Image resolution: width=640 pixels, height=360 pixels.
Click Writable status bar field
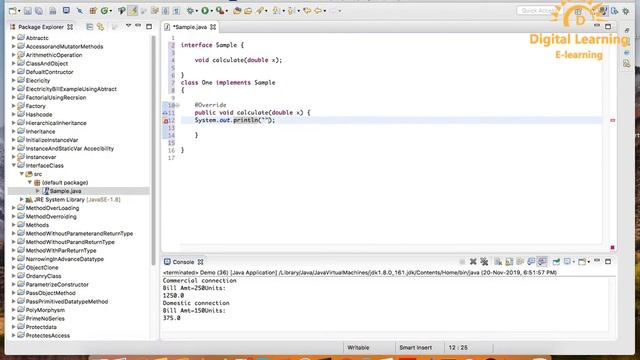(358, 348)
